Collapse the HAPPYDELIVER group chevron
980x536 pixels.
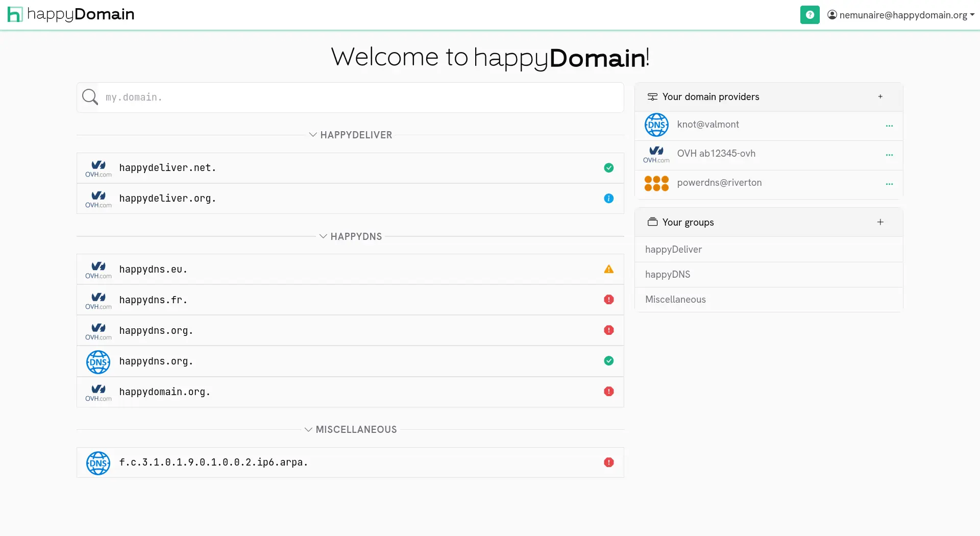pos(313,135)
